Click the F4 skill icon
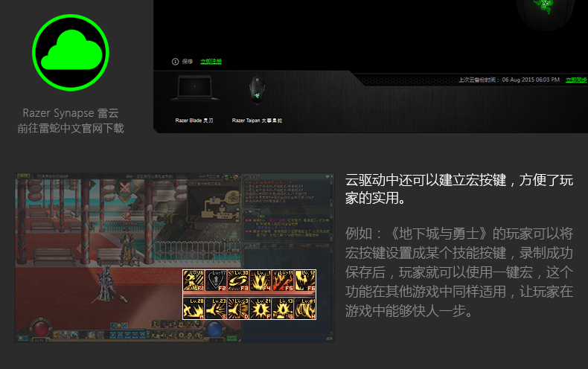588x369 pixels. click(261, 280)
